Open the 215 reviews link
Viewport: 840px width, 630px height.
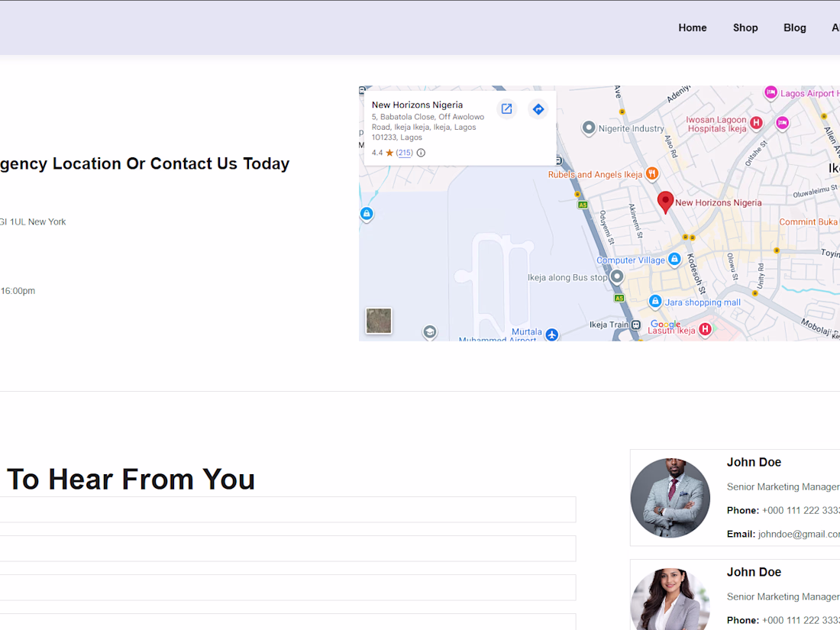pyautogui.click(x=405, y=153)
